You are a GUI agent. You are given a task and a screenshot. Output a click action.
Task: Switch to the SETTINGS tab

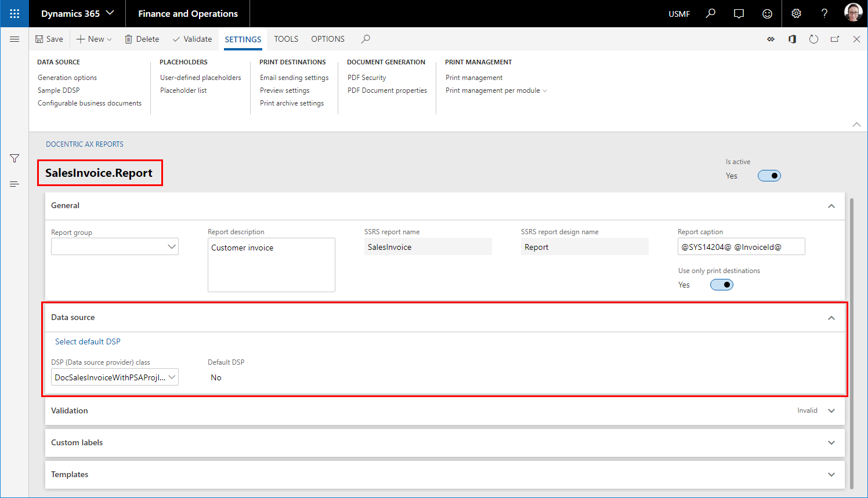[x=243, y=39]
